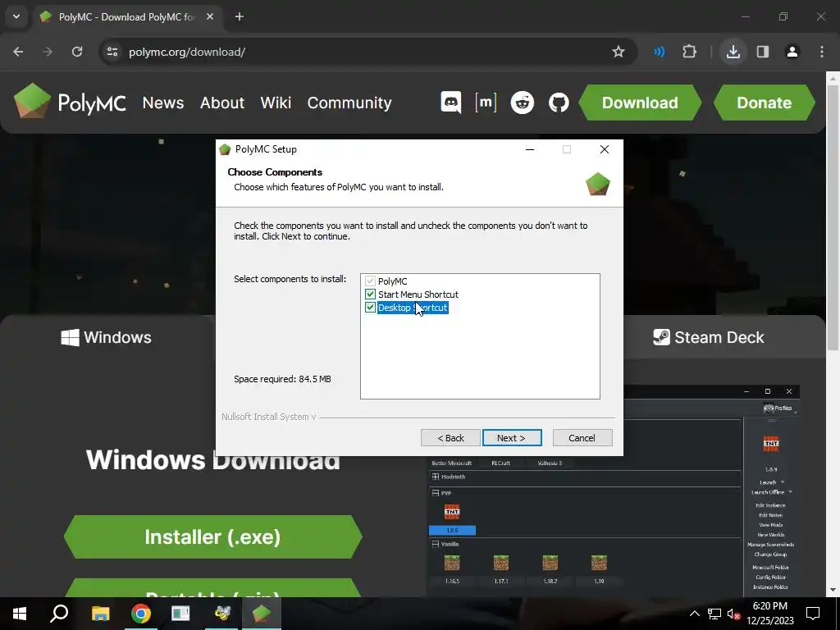The width and height of the screenshot is (840, 630).
Task: Open the News page
Action: 163,103
